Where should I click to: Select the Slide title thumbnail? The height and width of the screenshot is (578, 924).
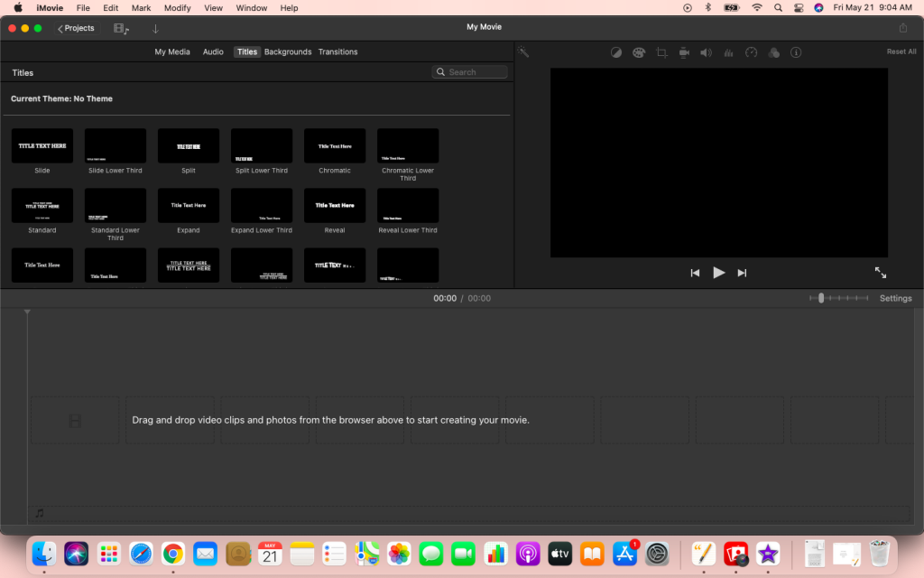42,145
